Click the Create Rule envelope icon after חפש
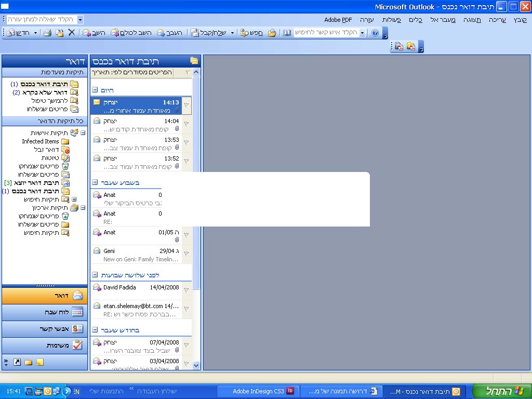532x399 pixels. [272, 33]
